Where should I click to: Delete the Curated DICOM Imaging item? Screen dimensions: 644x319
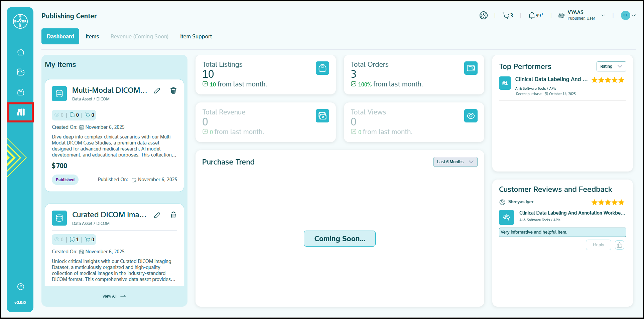click(x=173, y=215)
